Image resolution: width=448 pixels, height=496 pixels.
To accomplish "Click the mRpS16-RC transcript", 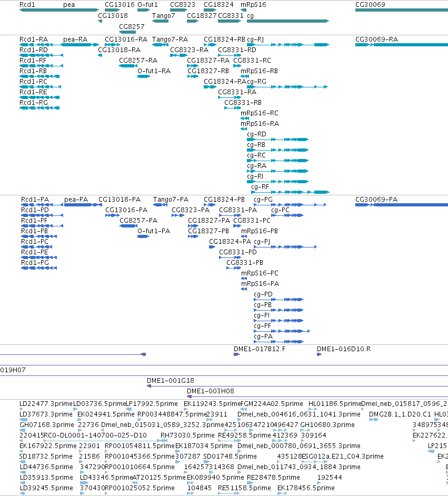I will click(x=260, y=113).
